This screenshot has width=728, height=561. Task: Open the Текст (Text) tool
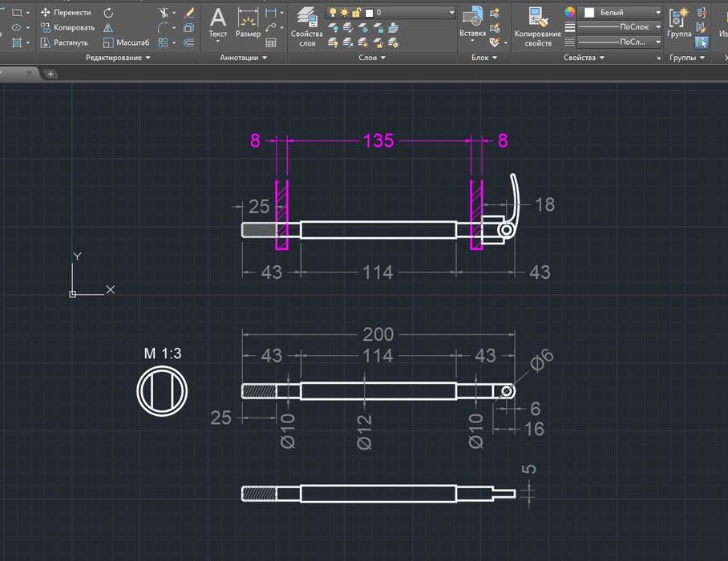218,24
